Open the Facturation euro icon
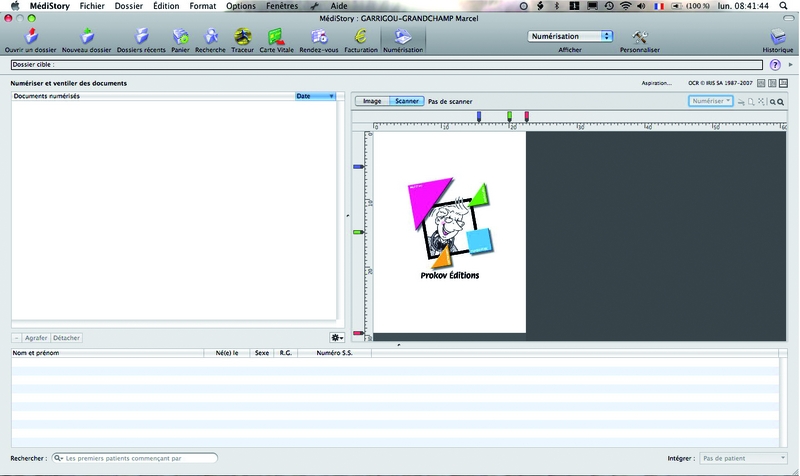 361,38
